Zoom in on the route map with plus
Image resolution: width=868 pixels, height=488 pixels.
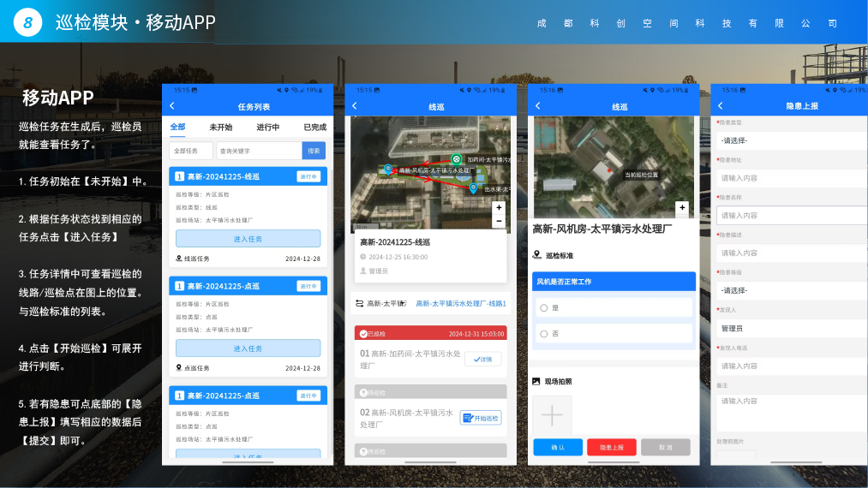pos(500,208)
